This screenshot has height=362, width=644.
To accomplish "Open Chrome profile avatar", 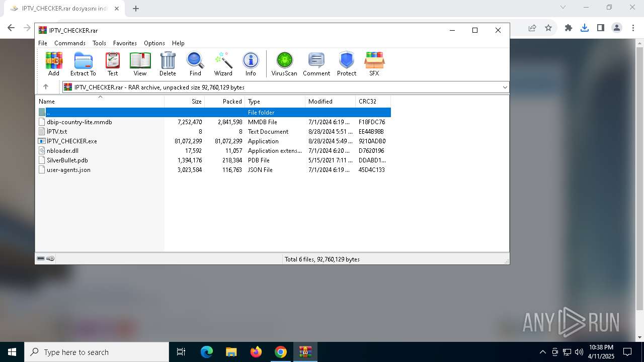I will coord(617,28).
